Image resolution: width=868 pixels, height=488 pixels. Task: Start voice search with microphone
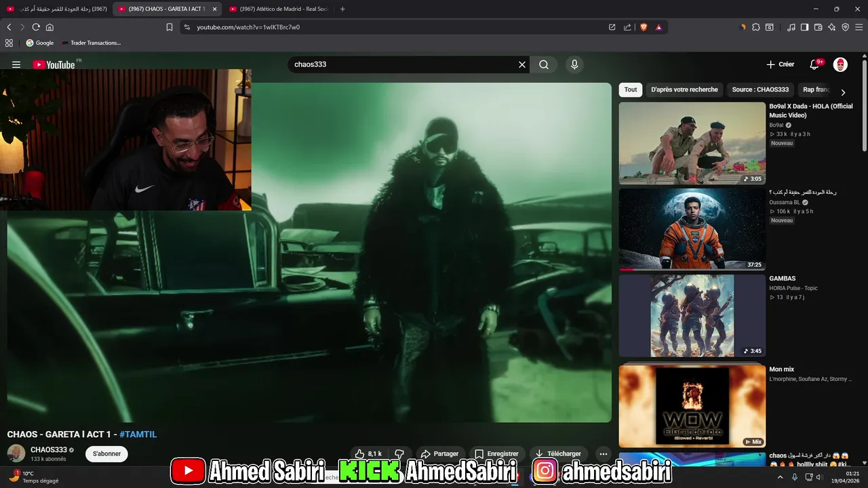[574, 64]
